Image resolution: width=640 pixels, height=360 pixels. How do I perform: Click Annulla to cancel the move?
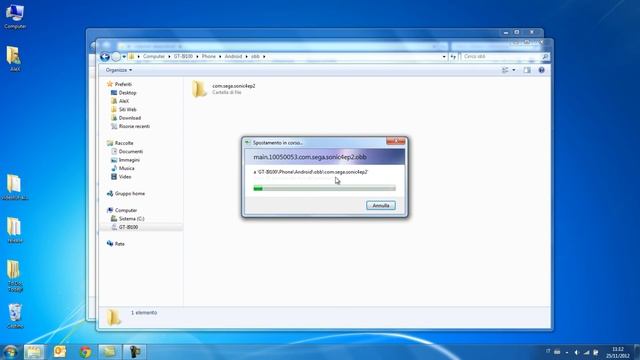(381, 205)
